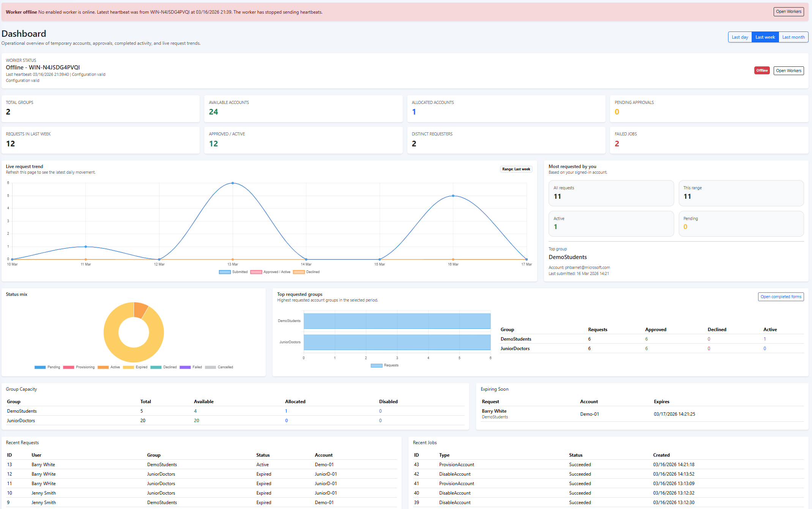812x509 pixels.
Task: Click the 16 Mar data point on trend chart
Action: (x=453, y=196)
